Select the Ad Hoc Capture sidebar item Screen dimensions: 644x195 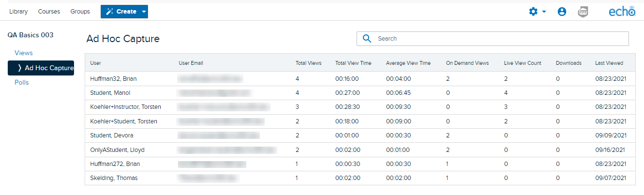(41, 68)
